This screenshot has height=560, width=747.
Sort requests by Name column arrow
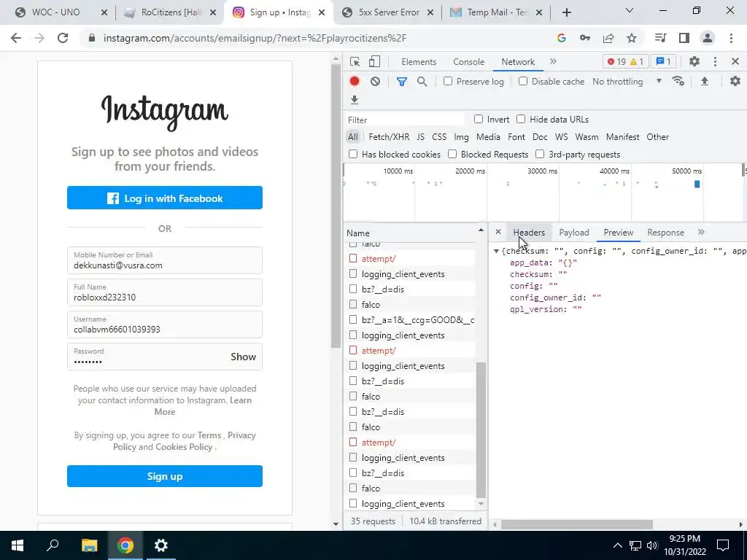(481, 230)
